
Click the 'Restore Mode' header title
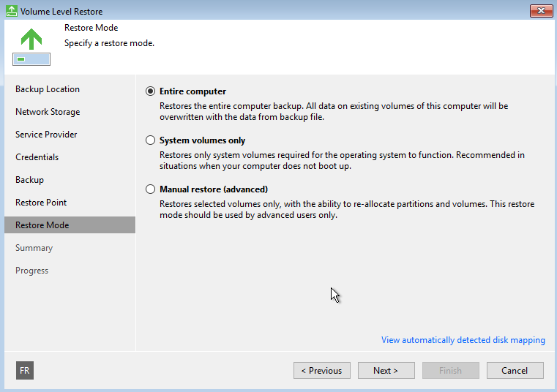pyautogui.click(x=91, y=28)
